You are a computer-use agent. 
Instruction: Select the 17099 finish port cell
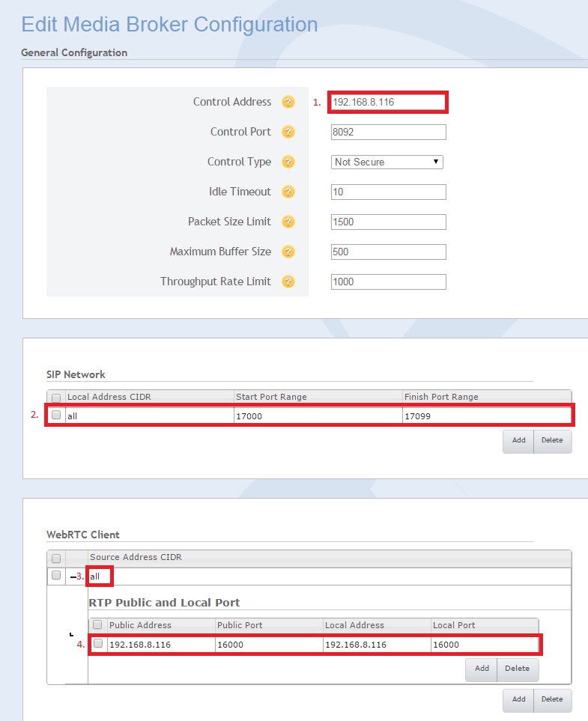(487, 416)
